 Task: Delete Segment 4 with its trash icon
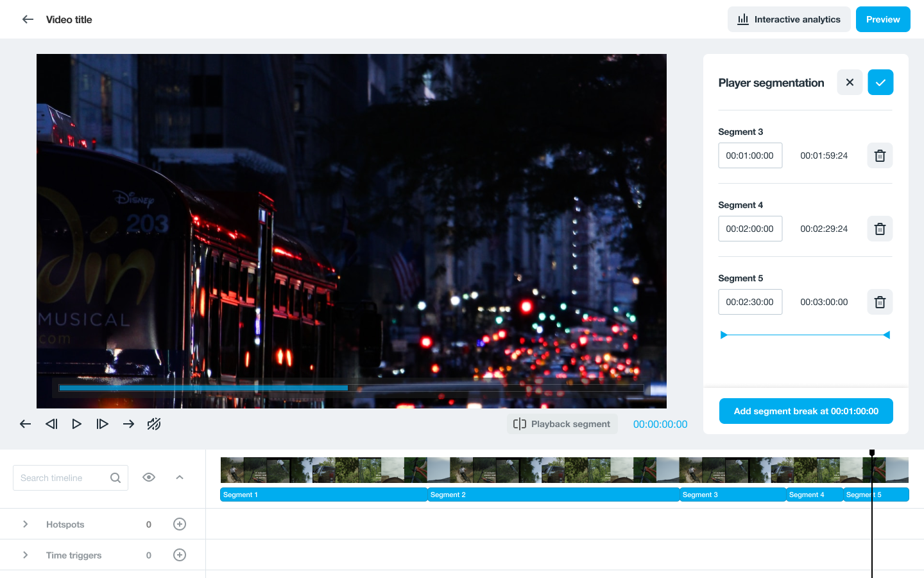(880, 229)
